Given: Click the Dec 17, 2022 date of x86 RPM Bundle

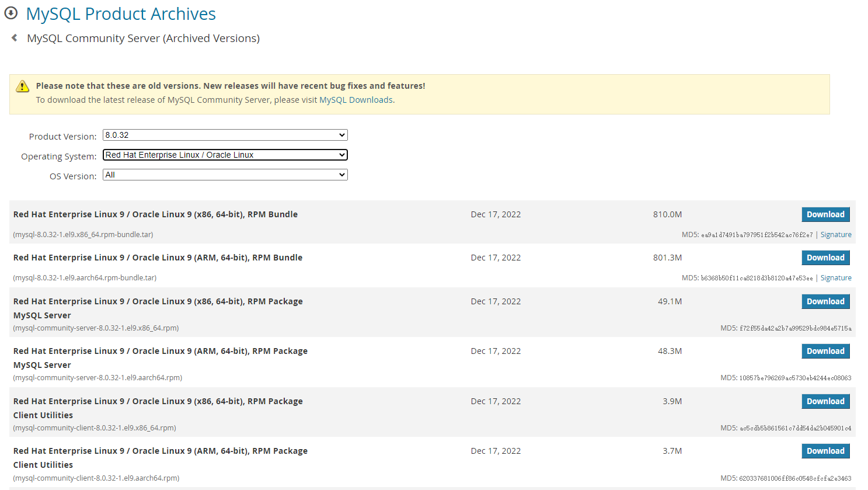Looking at the screenshot, I should pos(496,214).
